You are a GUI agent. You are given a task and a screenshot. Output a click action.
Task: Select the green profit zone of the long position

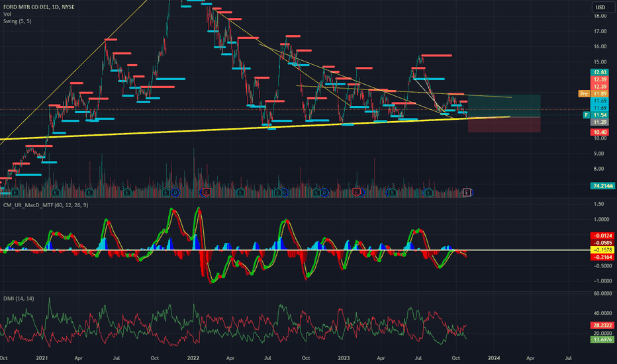(x=504, y=106)
